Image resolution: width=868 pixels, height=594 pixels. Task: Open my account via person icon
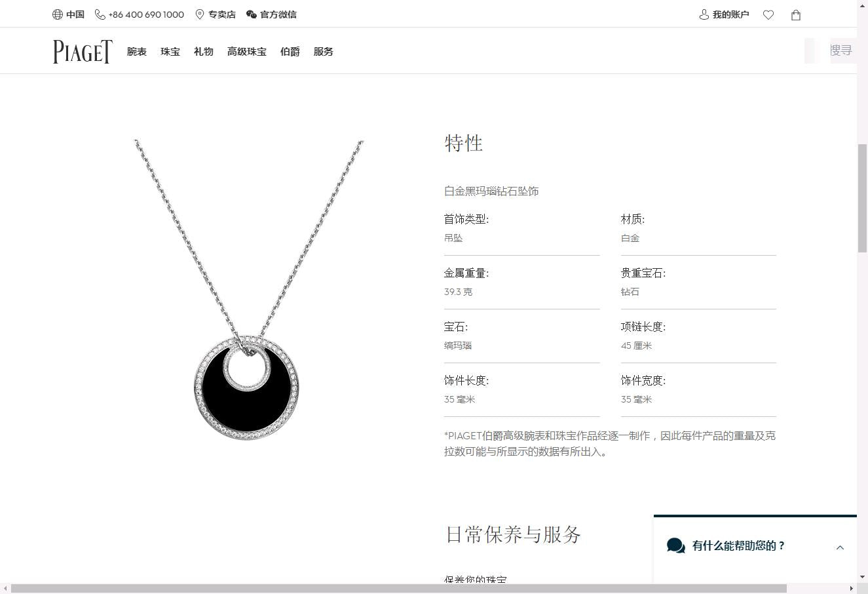coord(704,14)
